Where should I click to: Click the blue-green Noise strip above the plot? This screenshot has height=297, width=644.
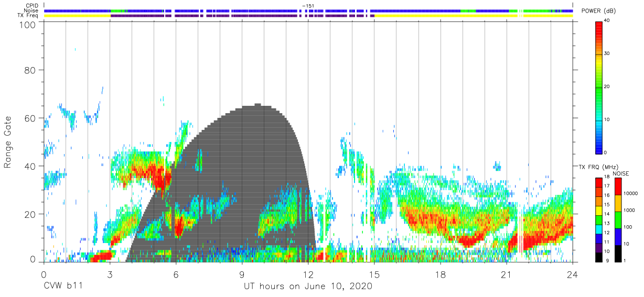coord(308,10)
